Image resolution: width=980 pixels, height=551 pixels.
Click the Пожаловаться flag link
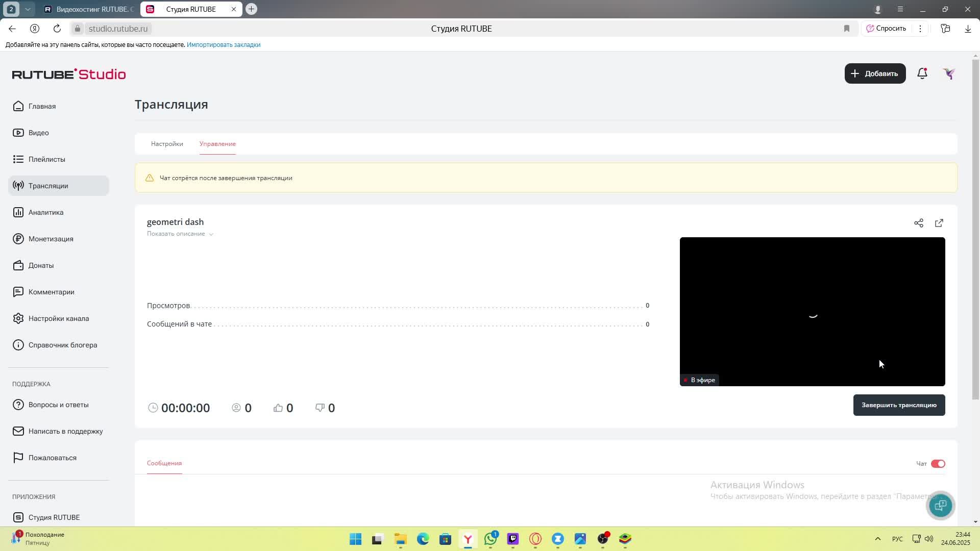pyautogui.click(x=59, y=458)
